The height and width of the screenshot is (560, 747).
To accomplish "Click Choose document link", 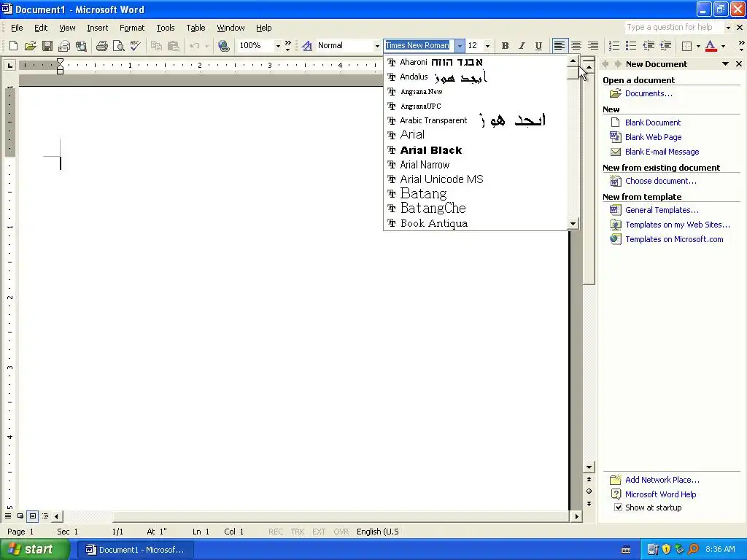I will (x=660, y=181).
